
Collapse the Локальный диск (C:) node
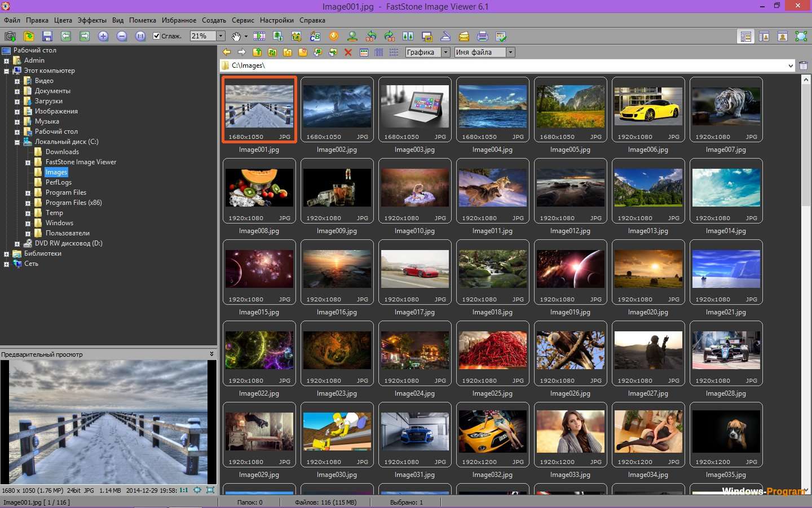[17, 142]
